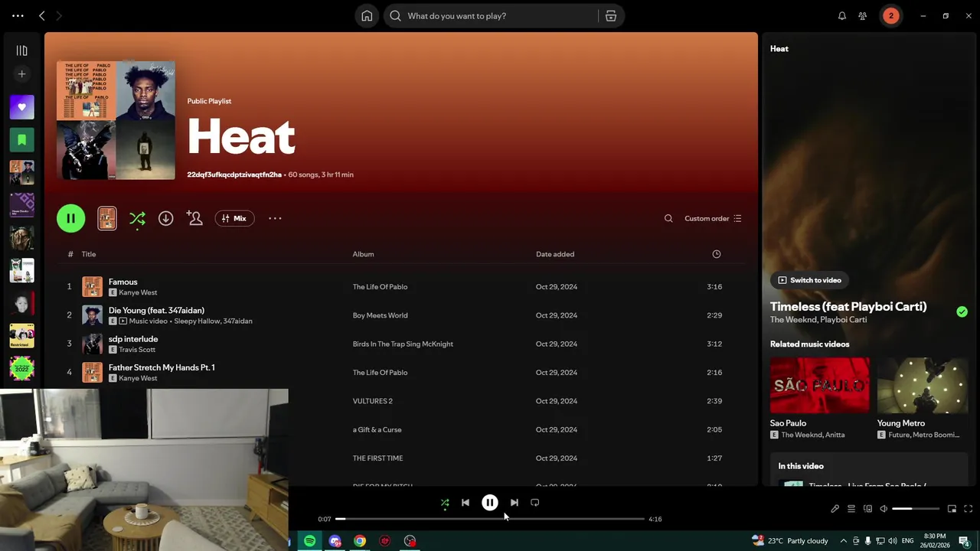The image size is (980, 551).
Task: Skip to the previous track
Action: click(465, 503)
